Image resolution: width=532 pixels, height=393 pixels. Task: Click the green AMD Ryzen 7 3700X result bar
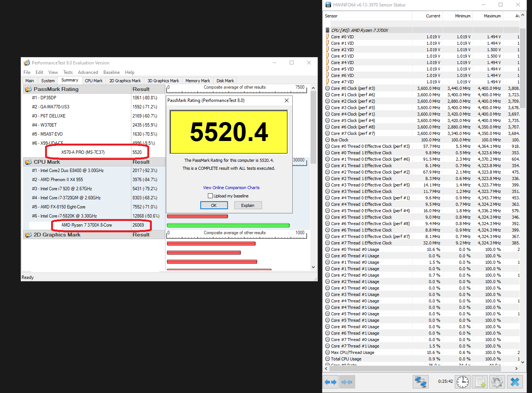[228, 225]
